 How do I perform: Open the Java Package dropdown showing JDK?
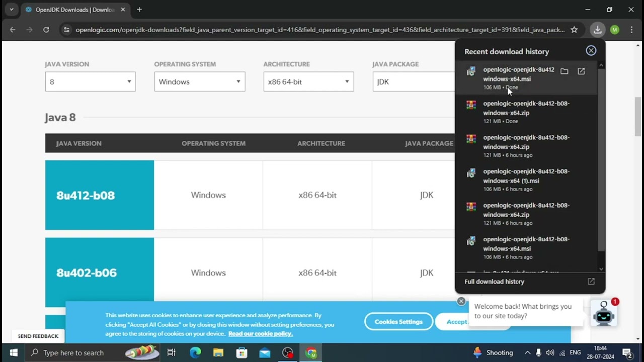click(414, 81)
